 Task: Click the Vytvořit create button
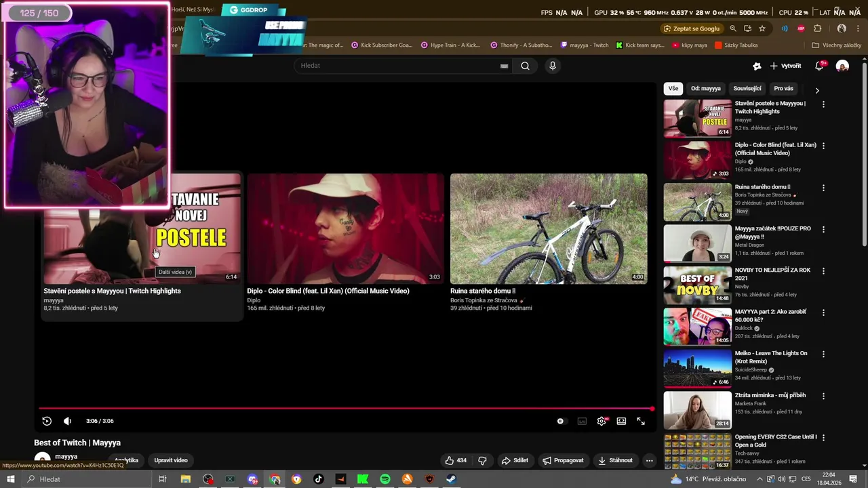click(786, 66)
